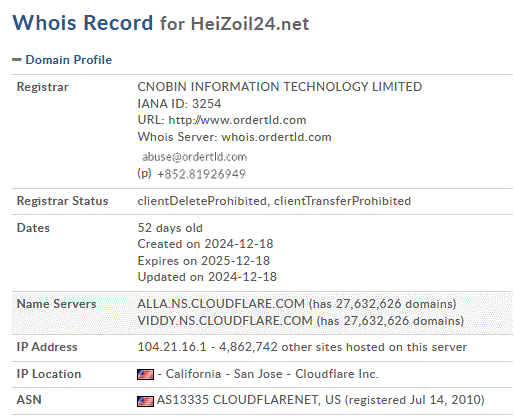Image resolution: width=514 pixels, height=418 pixels.
Task: Select the ALLA.NS.CLOUDFLARE.COM name server
Action: click(x=221, y=304)
